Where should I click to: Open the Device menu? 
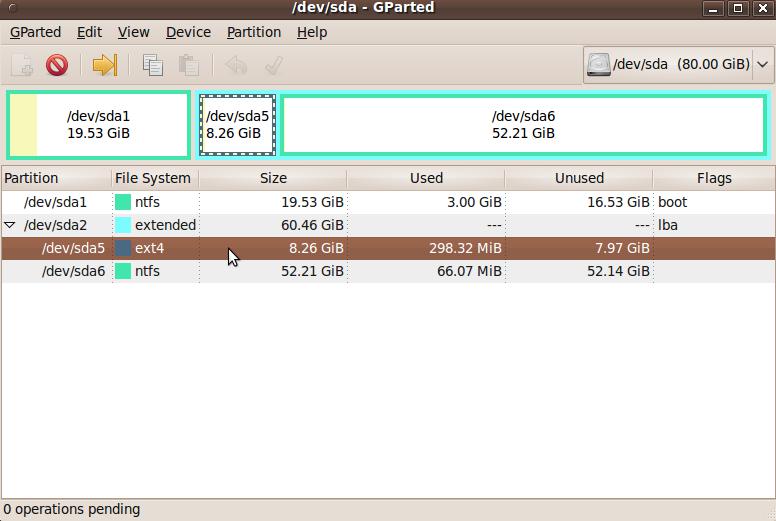(x=189, y=32)
